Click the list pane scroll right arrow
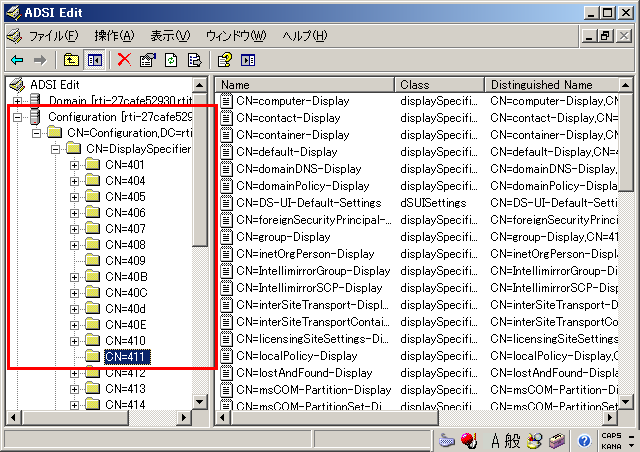Image resolution: width=640 pixels, height=452 pixels. coord(610,418)
